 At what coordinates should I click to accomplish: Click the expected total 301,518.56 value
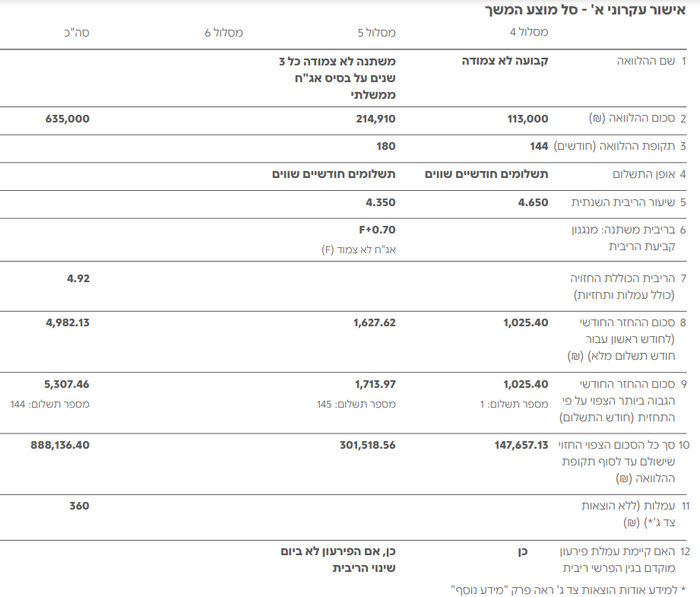coord(365,445)
